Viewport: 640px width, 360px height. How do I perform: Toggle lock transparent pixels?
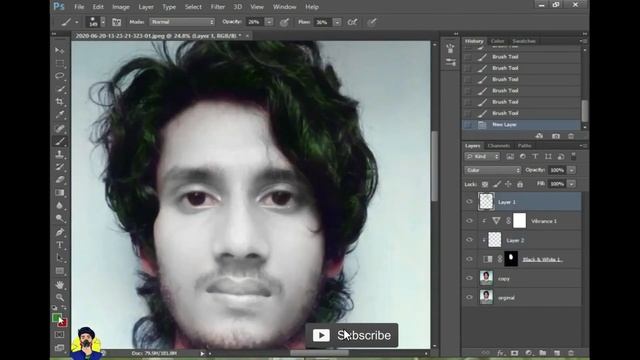coord(485,184)
